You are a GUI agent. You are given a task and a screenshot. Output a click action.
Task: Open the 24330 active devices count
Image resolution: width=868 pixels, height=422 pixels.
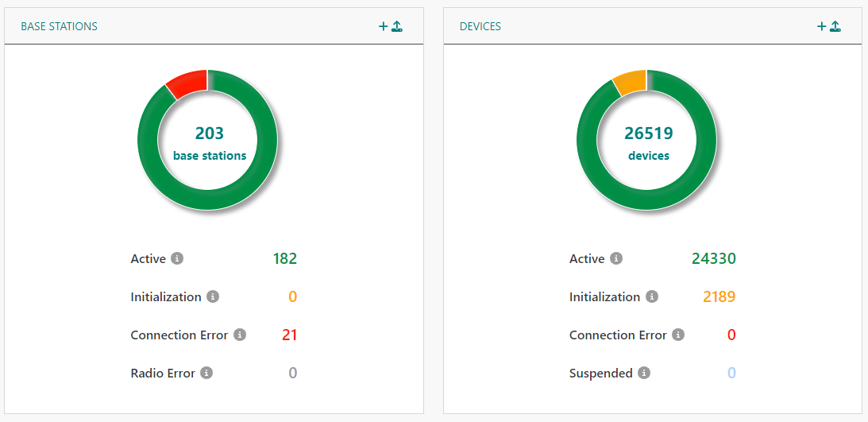[x=713, y=258]
